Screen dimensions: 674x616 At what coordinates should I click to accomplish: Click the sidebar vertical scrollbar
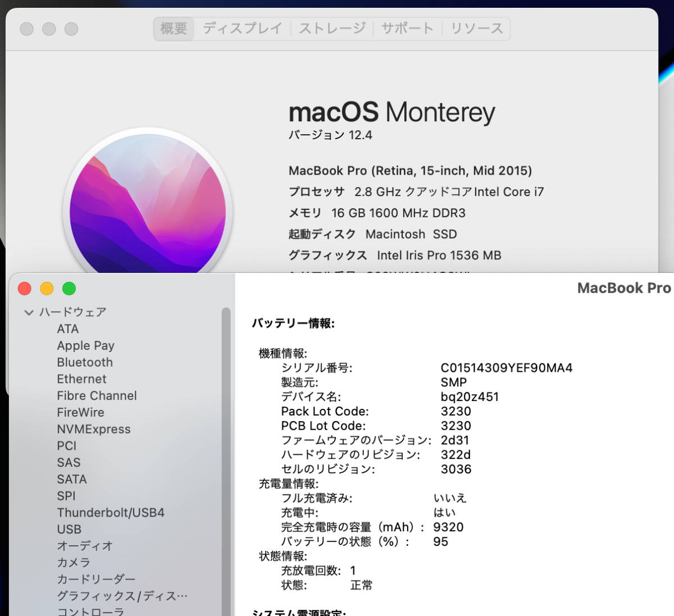226,460
